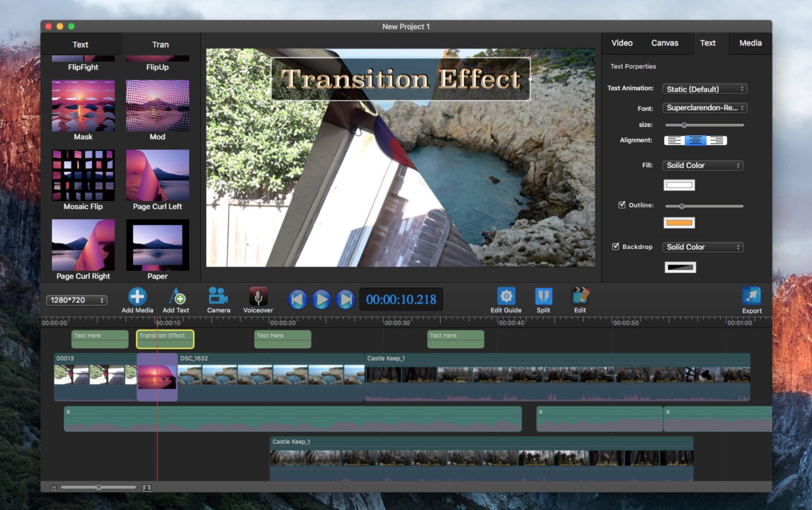
Task: Switch to the Canvas tab
Action: (664, 43)
